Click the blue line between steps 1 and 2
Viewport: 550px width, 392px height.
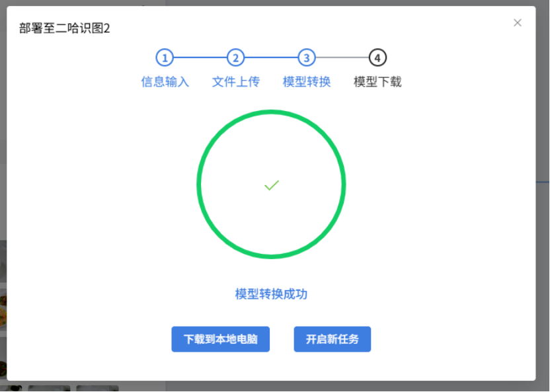(200, 58)
